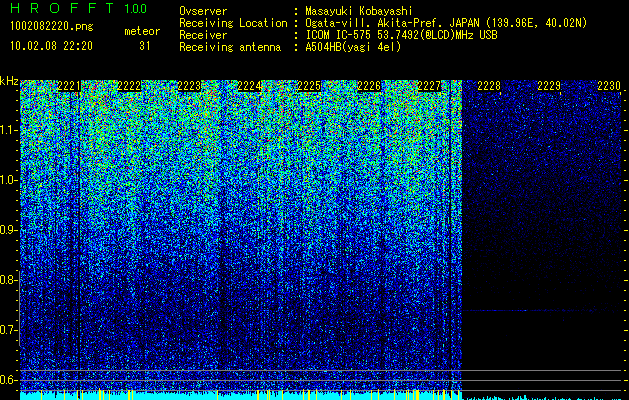
Task: Click the 0.7 kHz axis label
Action: [x=9, y=330]
